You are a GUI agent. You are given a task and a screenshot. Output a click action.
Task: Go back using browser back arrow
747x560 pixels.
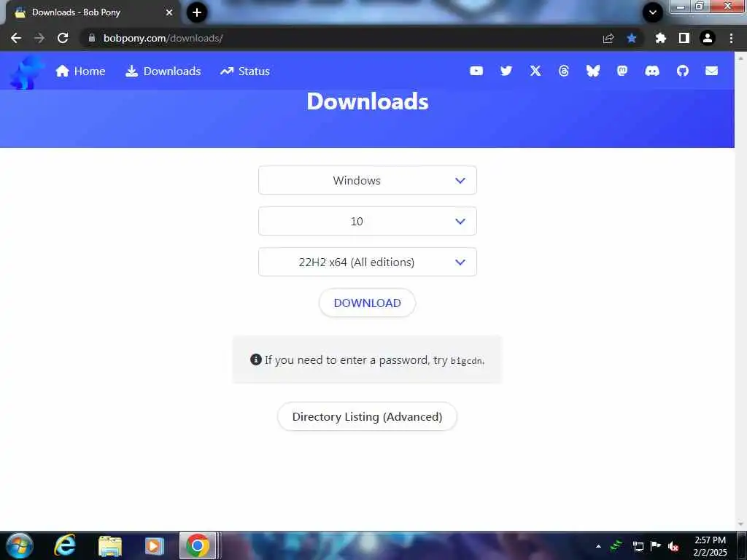[16, 38]
